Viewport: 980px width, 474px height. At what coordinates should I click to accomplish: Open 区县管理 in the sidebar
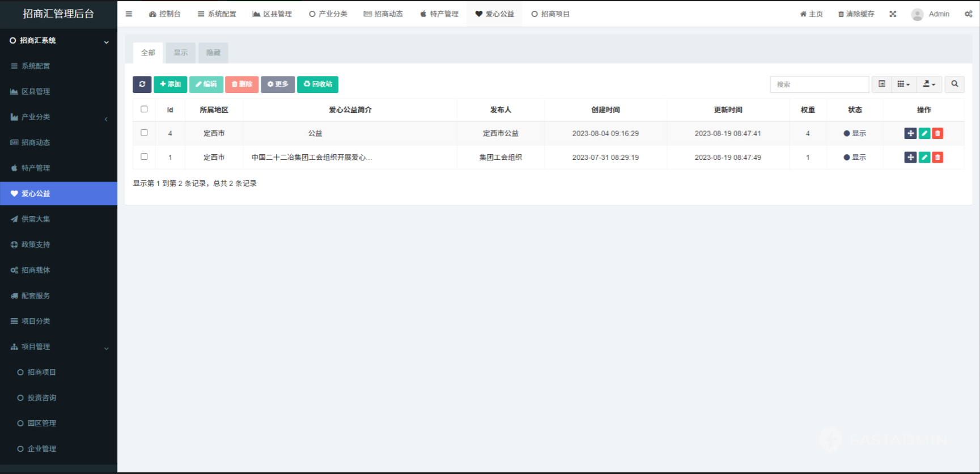point(58,91)
